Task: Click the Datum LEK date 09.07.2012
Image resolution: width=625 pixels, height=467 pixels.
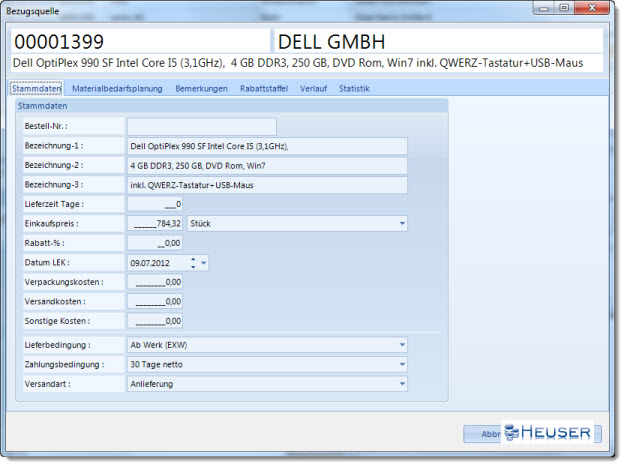Action: [150, 263]
